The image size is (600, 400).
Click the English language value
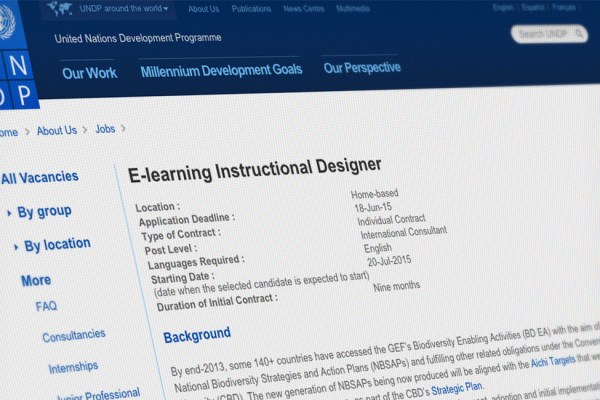(377, 248)
